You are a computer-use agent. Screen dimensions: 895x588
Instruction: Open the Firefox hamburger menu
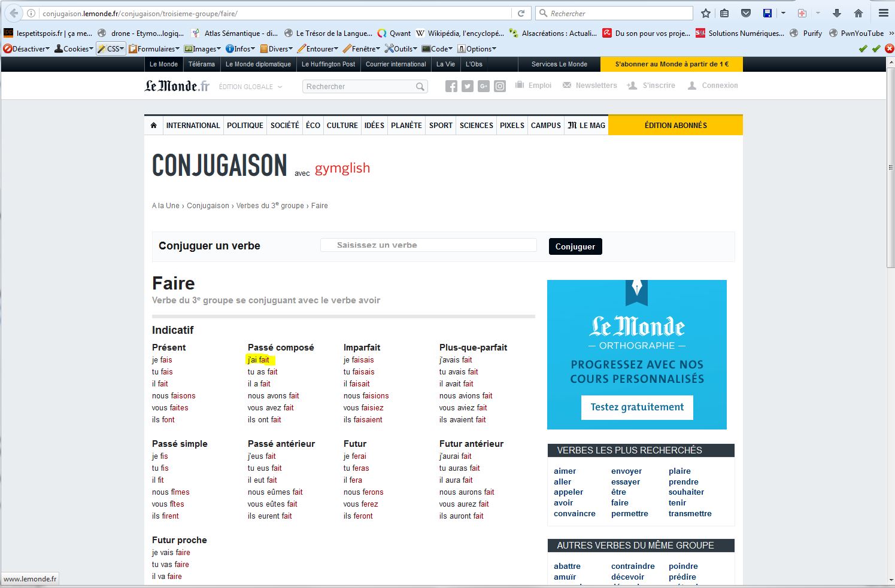coord(883,13)
